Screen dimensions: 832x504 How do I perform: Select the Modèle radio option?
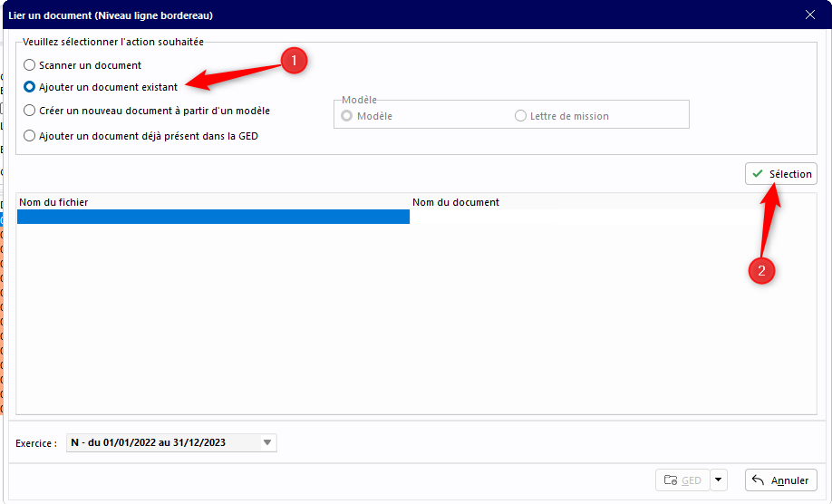tap(346, 116)
